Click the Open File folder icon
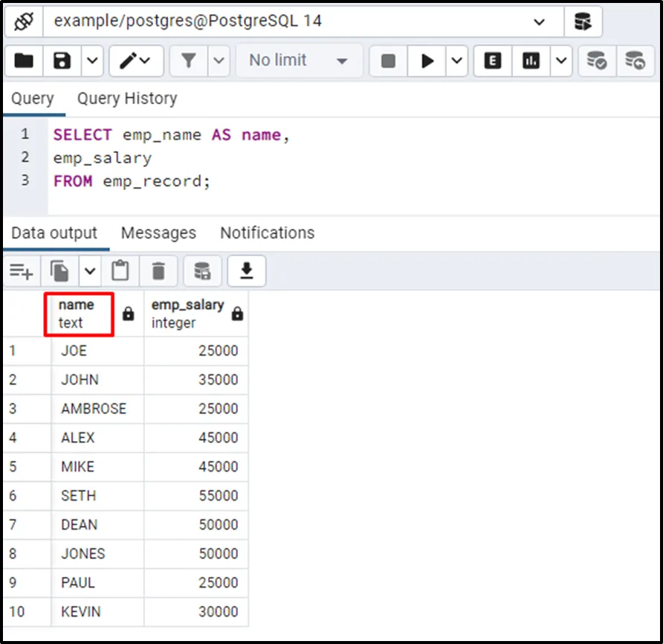663x644 pixels. 24,61
